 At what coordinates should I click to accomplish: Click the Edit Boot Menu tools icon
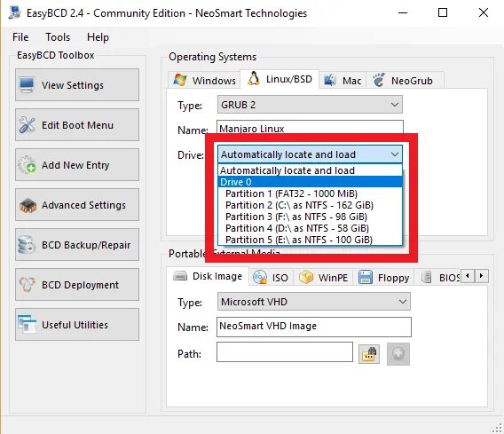click(x=27, y=125)
